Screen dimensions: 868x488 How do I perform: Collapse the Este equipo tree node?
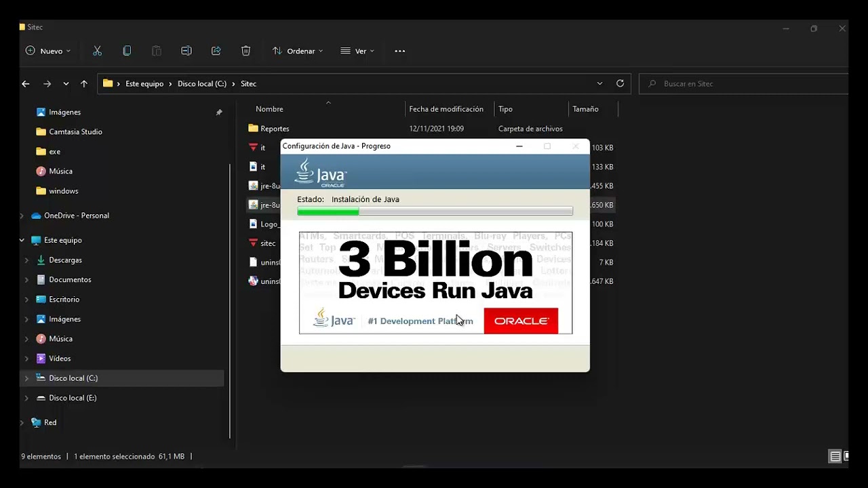click(22, 240)
